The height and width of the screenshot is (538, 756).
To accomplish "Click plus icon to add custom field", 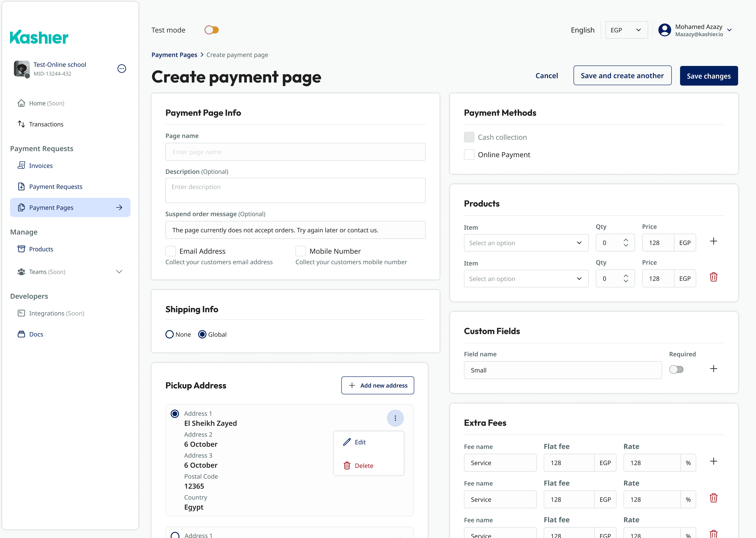I will pos(713,369).
